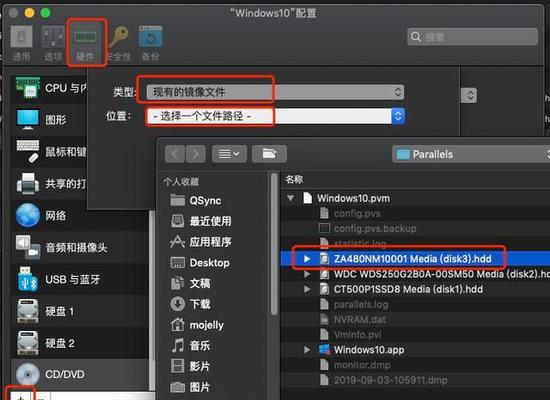Click config.pvs.backup file
The height and width of the screenshot is (400, 550).
pyautogui.click(x=415, y=228)
